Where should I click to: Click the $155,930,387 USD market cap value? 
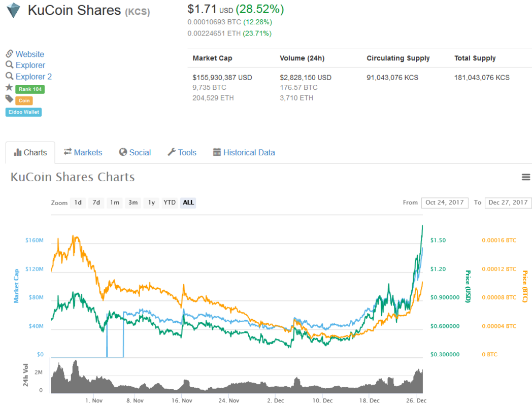coord(222,77)
